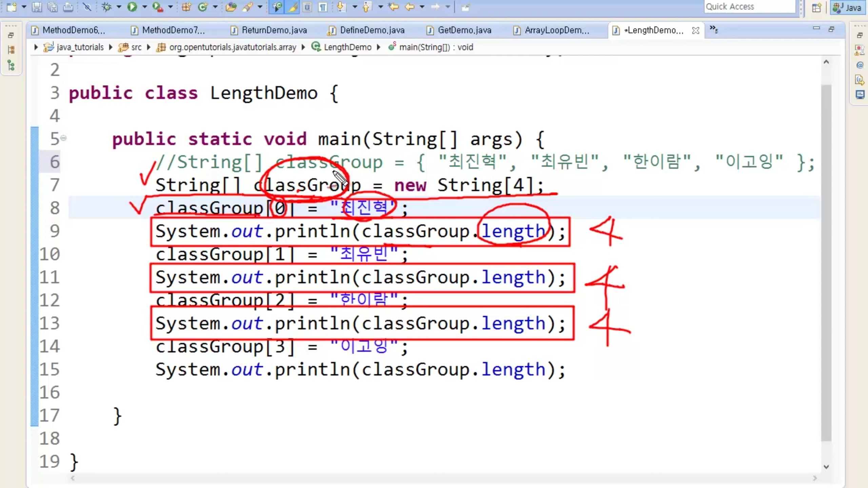The height and width of the screenshot is (488, 868).
Task: Toggle Block Selection mode
Action: click(307, 7)
